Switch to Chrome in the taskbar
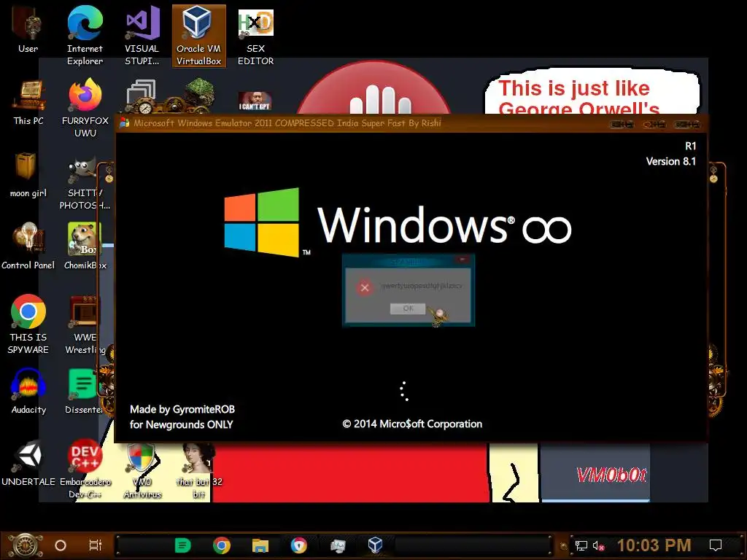The height and width of the screenshot is (560, 747). 222,545
